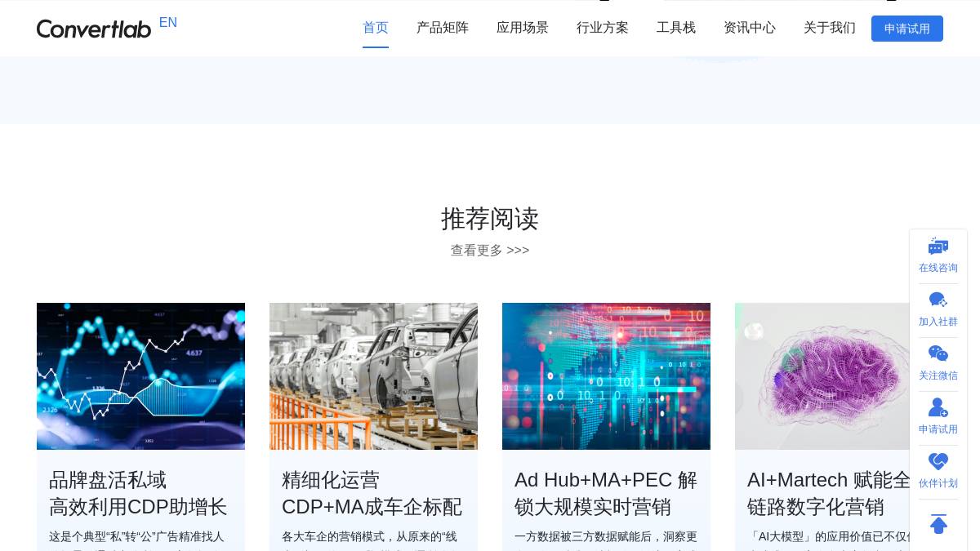Open the 工具栈 menu
The height and width of the screenshot is (551, 980).
[x=676, y=28]
